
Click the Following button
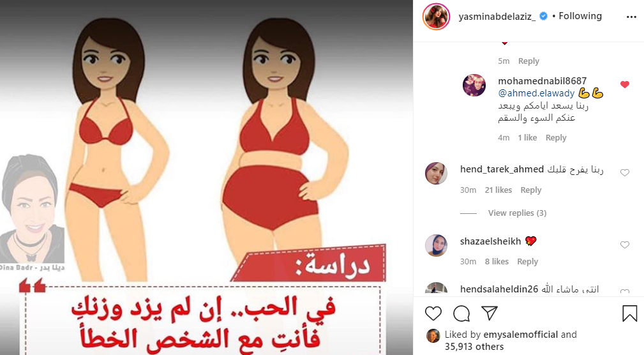pyautogui.click(x=580, y=16)
